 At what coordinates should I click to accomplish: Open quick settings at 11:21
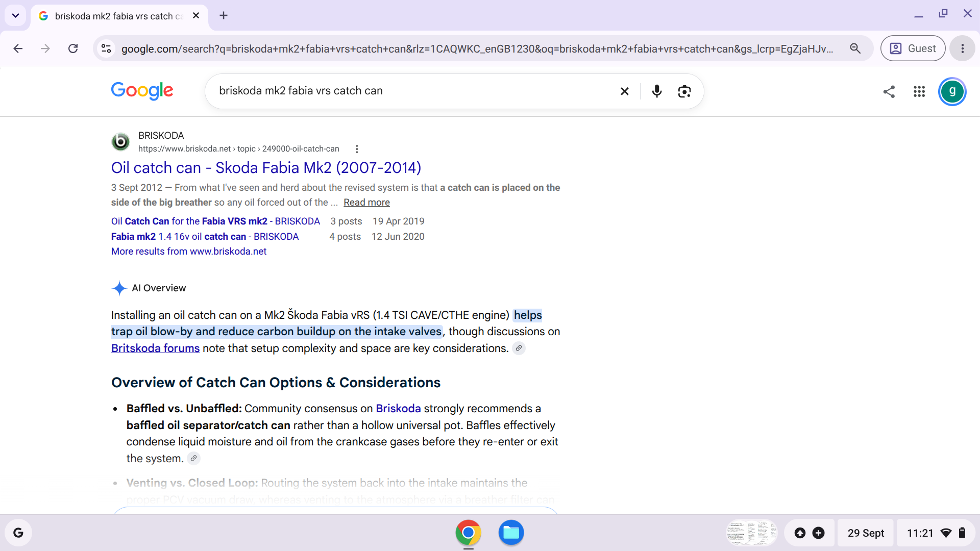pyautogui.click(x=936, y=533)
